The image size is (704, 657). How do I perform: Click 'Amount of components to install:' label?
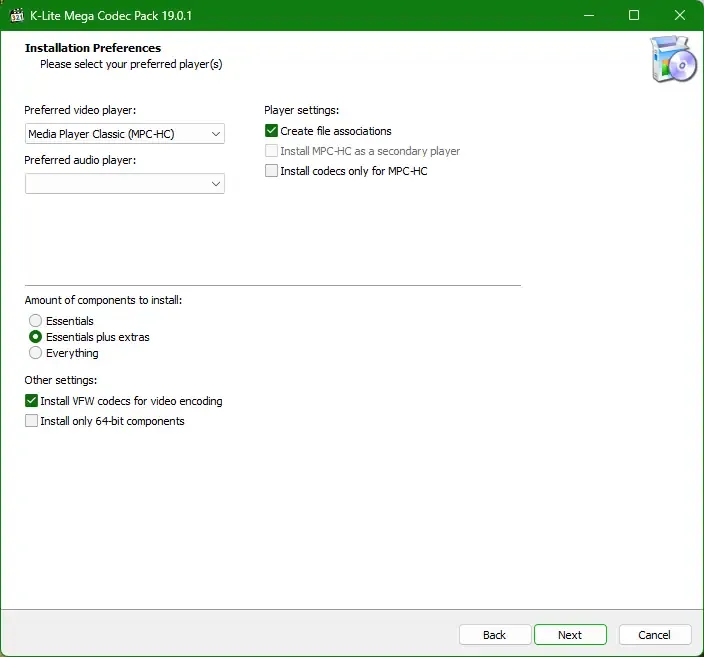point(103,300)
